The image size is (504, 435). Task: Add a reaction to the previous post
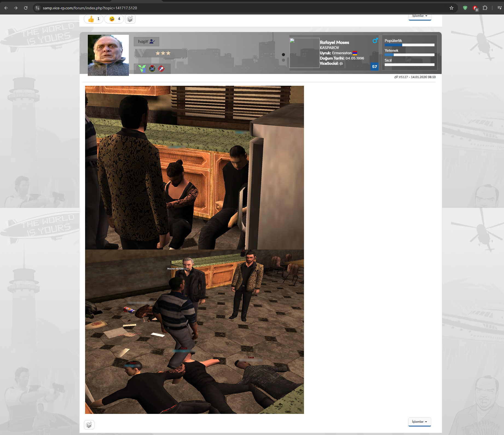coord(130,19)
